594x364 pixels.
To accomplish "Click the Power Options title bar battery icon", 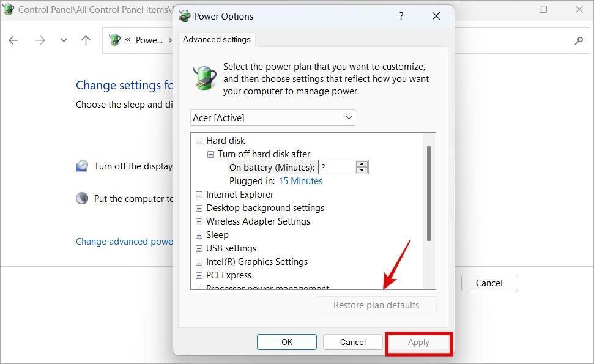I will [x=185, y=17].
